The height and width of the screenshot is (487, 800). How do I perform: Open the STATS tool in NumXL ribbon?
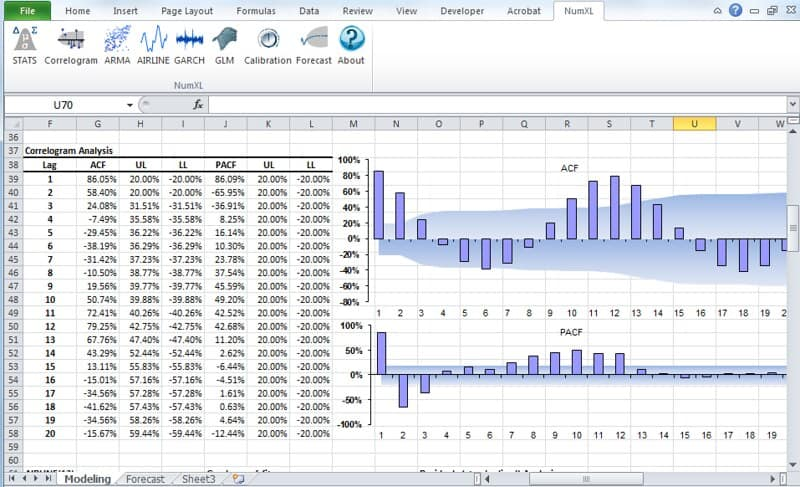(24, 46)
